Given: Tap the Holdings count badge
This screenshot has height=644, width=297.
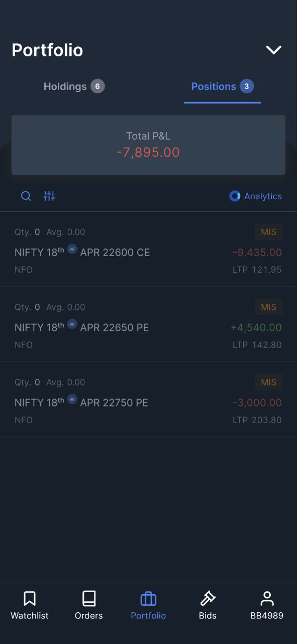Looking at the screenshot, I should (x=97, y=87).
